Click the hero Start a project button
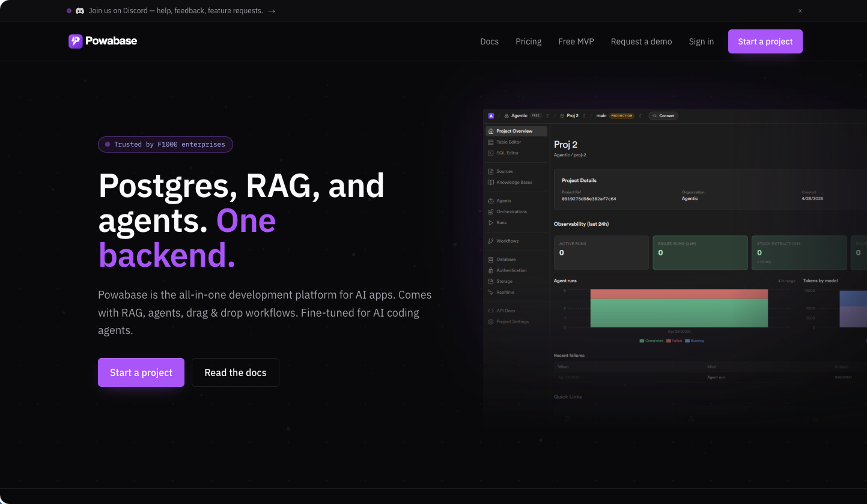Viewport: 867px width, 504px height. [x=141, y=372]
